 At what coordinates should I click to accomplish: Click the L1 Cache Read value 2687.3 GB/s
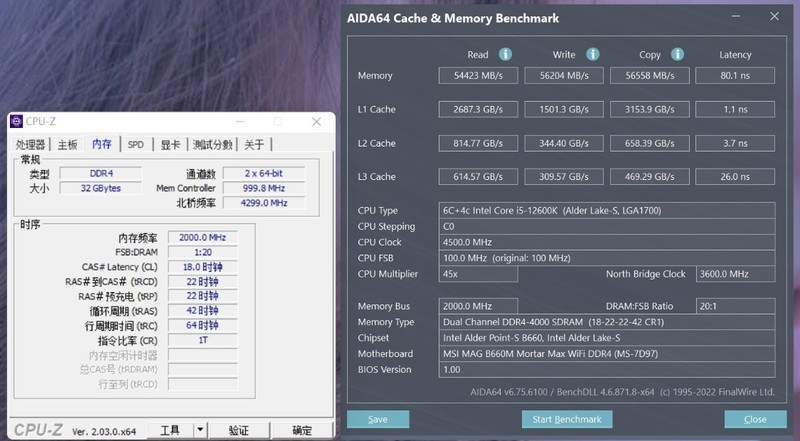point(478,109)
